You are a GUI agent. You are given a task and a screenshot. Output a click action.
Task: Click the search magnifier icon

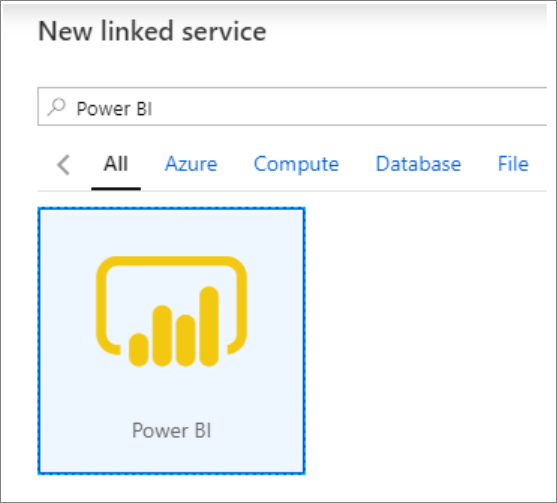point(56,107)
